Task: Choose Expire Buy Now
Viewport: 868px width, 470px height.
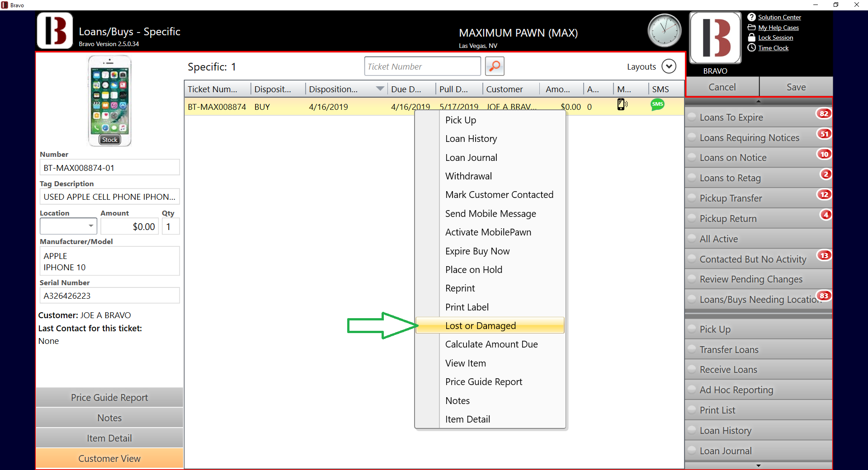Action: click(x=490, y=251)
